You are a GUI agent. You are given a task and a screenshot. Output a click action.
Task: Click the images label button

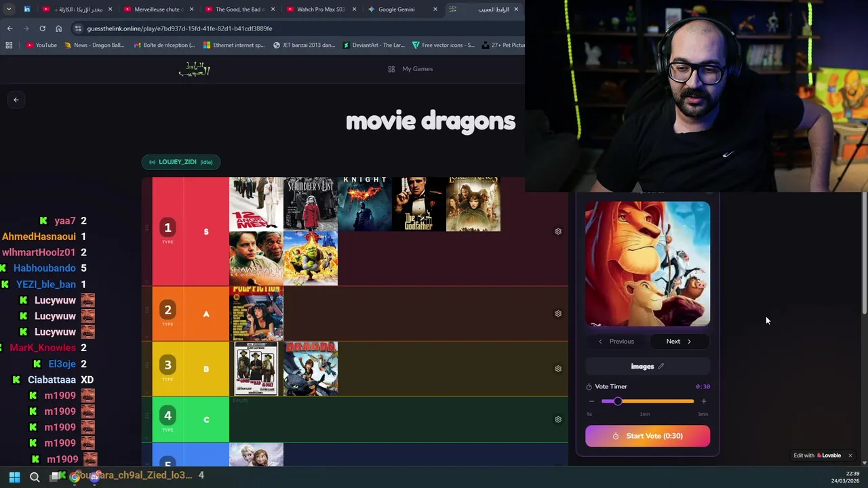click(648, 367)
